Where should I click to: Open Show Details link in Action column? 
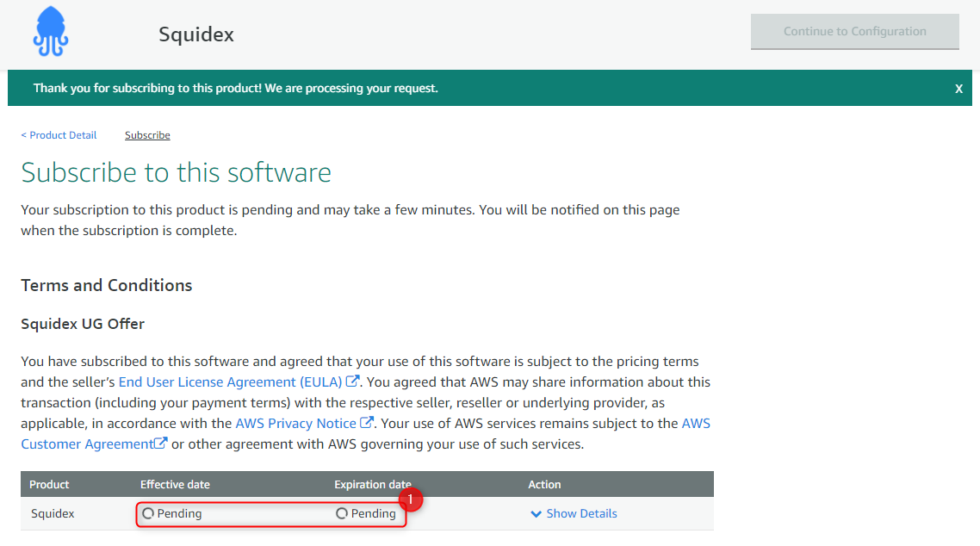(x=581, y=513)
